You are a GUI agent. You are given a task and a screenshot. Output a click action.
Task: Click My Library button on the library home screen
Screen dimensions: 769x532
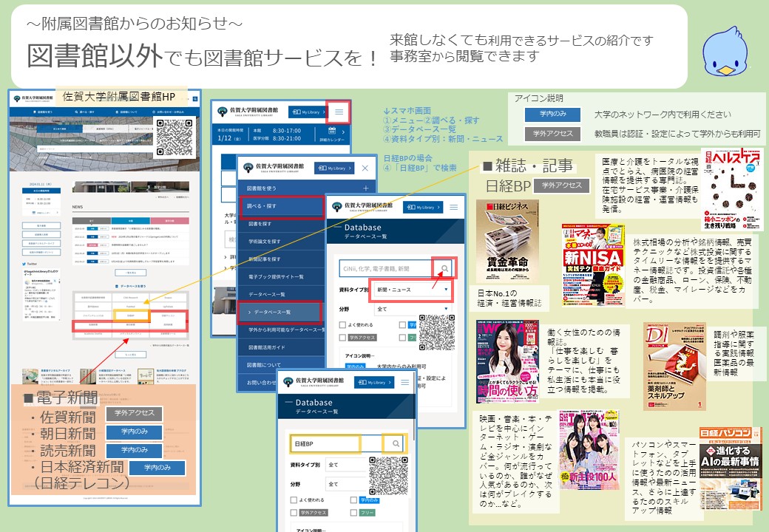point(308,112)
